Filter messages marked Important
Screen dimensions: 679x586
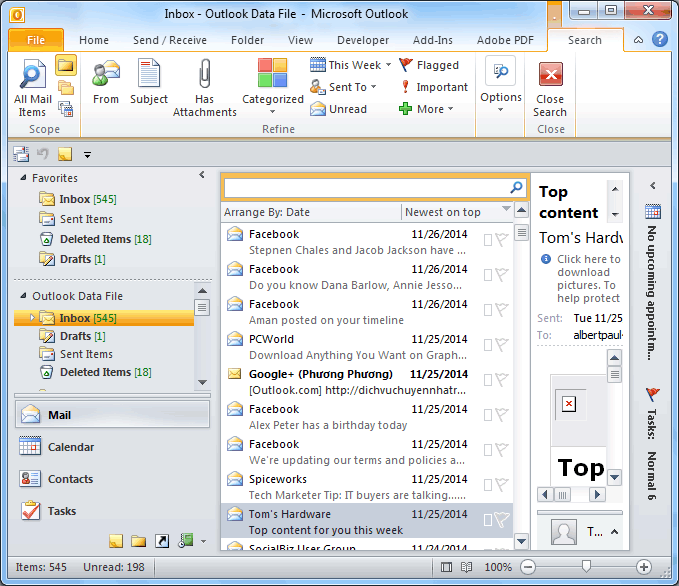click(x=434, y=87)
